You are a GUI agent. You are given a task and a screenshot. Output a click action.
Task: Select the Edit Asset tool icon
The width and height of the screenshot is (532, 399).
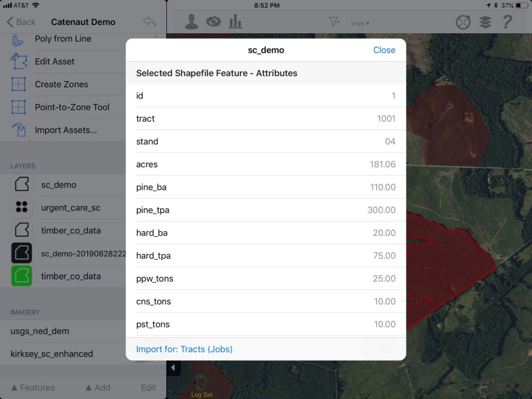click(19, 61)
